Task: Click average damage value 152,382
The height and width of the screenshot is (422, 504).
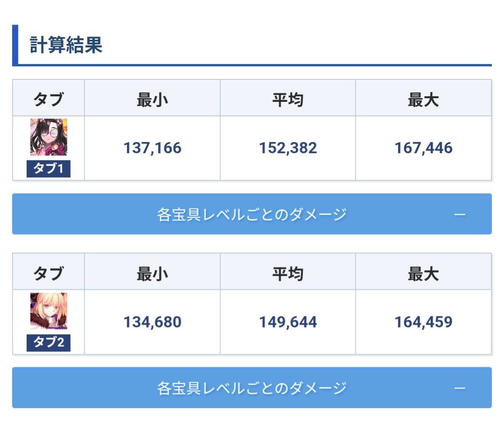Action: point(288,148)
